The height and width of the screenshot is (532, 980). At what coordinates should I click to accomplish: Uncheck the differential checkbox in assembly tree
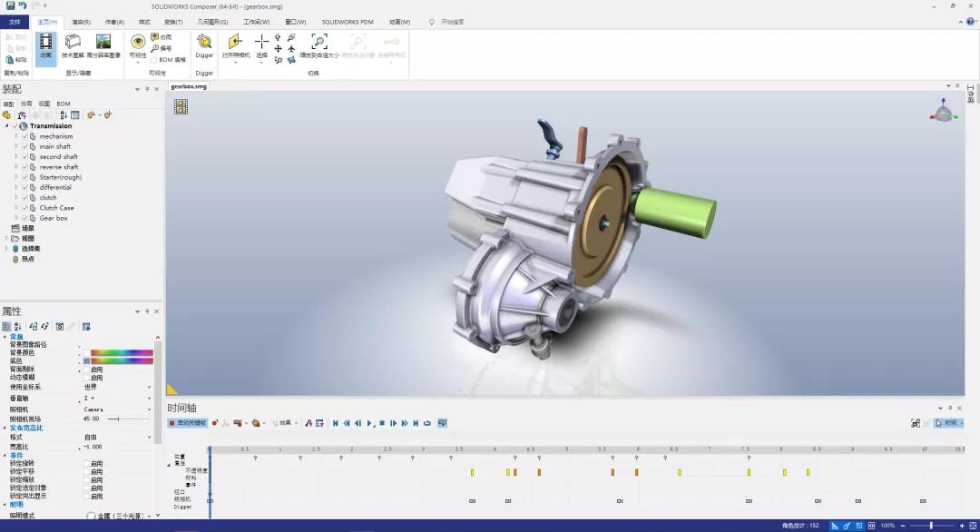coord(24,187)
